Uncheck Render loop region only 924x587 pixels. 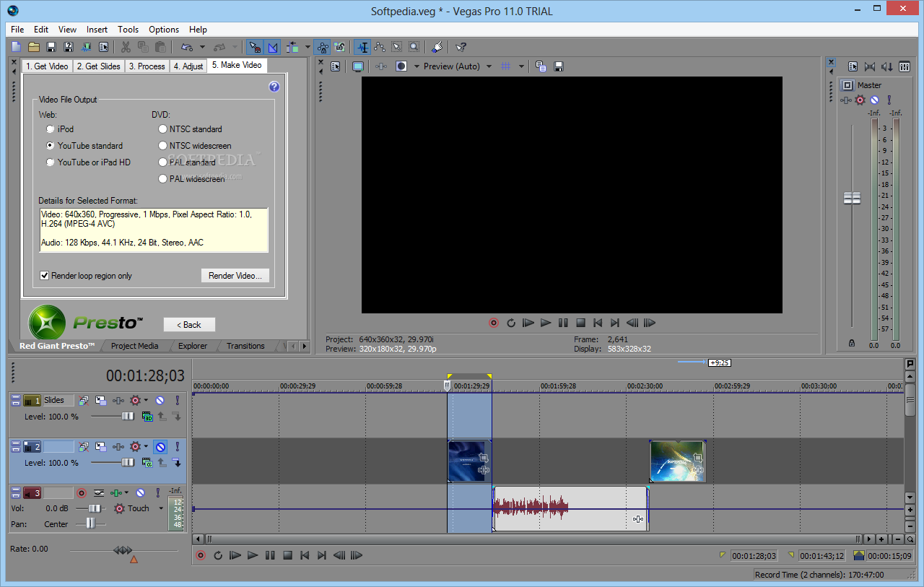44,276
